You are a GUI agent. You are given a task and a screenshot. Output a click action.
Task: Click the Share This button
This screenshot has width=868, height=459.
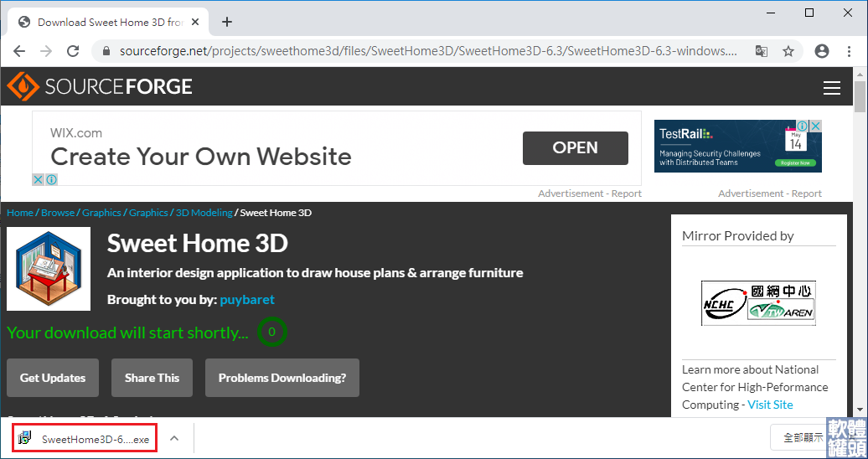[x=152, y=378]
